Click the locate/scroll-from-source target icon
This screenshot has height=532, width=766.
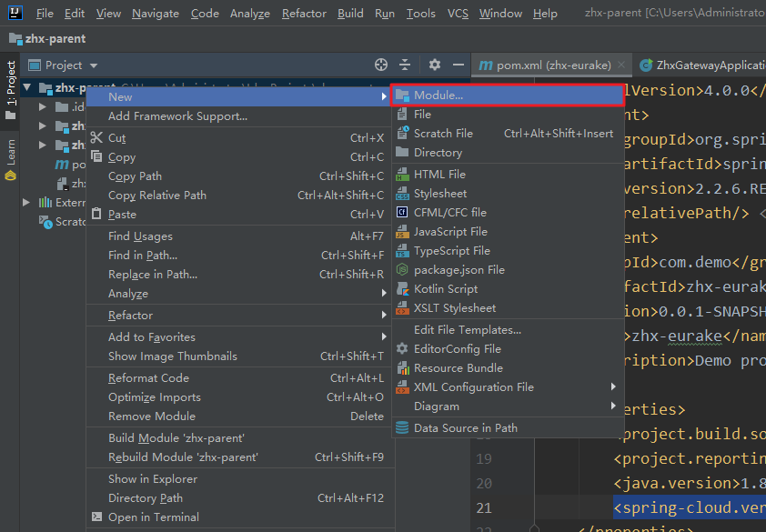coord(381,65)
